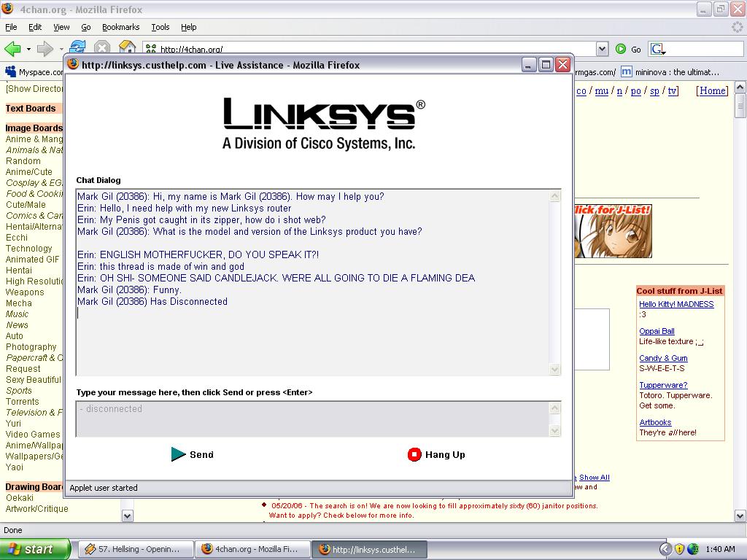Open the Video Games board link
Screen dimensions: 747x560
coord(33,435)
